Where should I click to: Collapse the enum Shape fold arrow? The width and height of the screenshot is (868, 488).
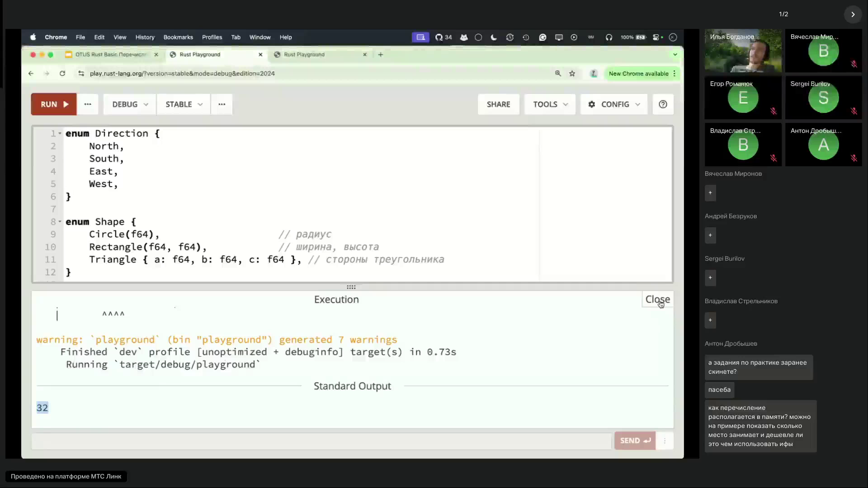point(60,222)
